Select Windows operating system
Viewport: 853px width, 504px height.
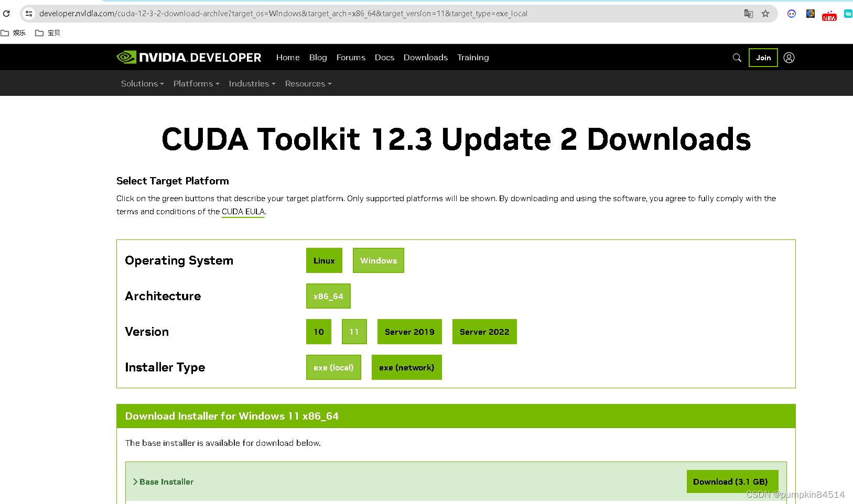point(379,260)
